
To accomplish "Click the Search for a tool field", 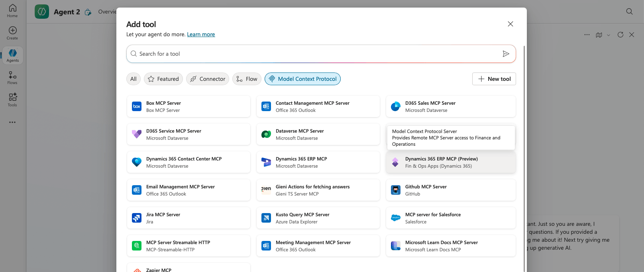I will click(315, 54).
